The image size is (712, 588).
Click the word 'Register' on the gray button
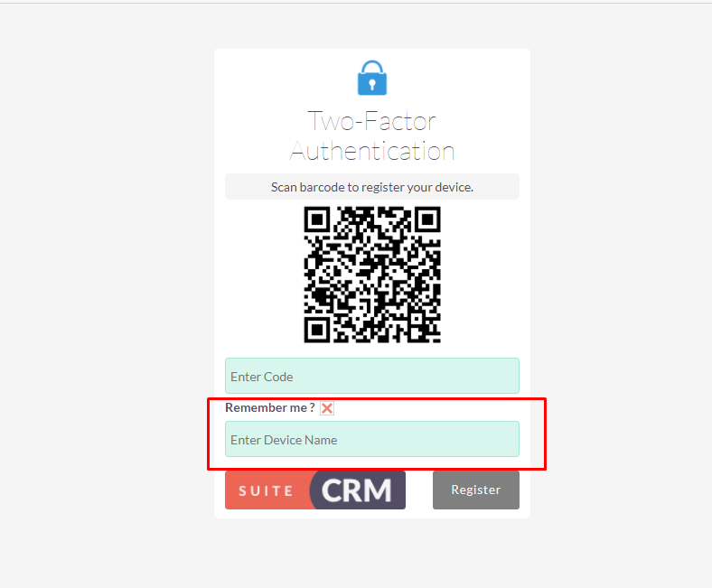click(476, 490)
